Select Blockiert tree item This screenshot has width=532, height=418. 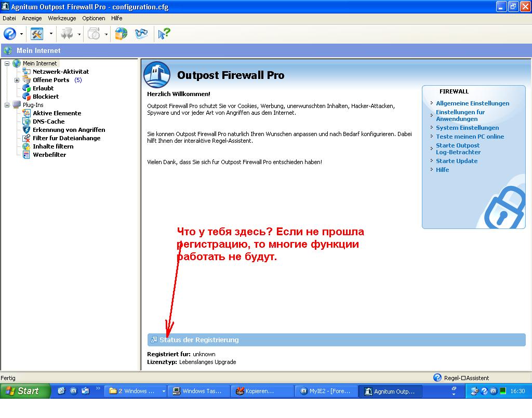click(x=46, y=97)
